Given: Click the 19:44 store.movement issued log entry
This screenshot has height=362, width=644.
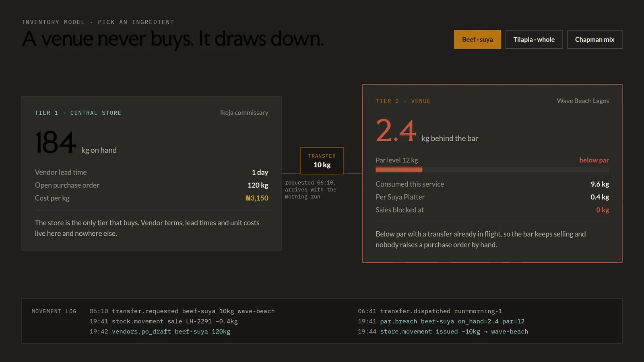Looking at the screenshot, I should click(443, 331).
